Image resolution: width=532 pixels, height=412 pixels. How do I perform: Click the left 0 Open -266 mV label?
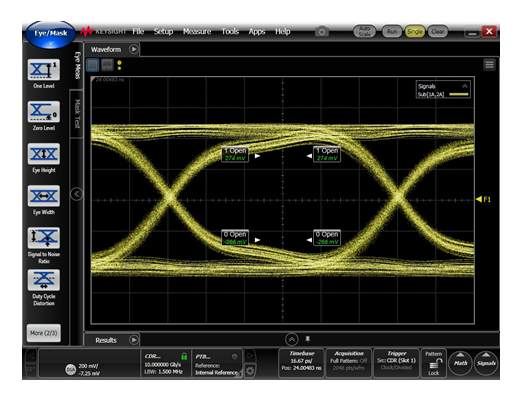click(x=235, y=238)
